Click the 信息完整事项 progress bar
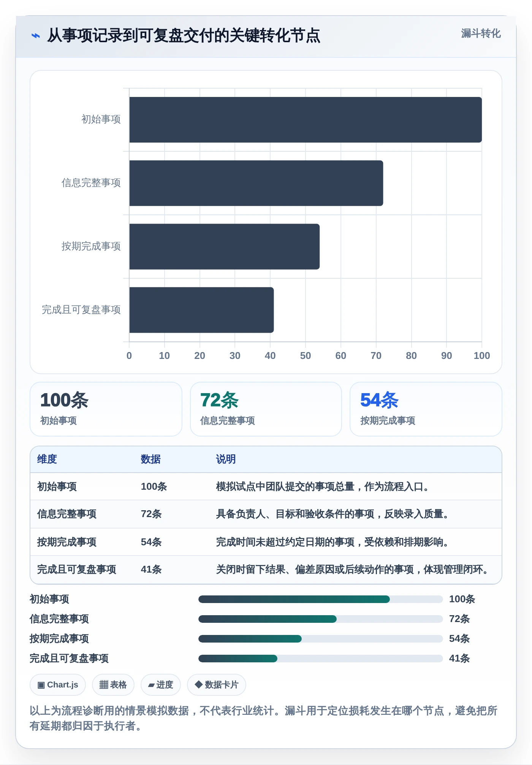Image resolution: width=532 pixels, height=765 pixels. pyautogui.click(x=321, y=619)
